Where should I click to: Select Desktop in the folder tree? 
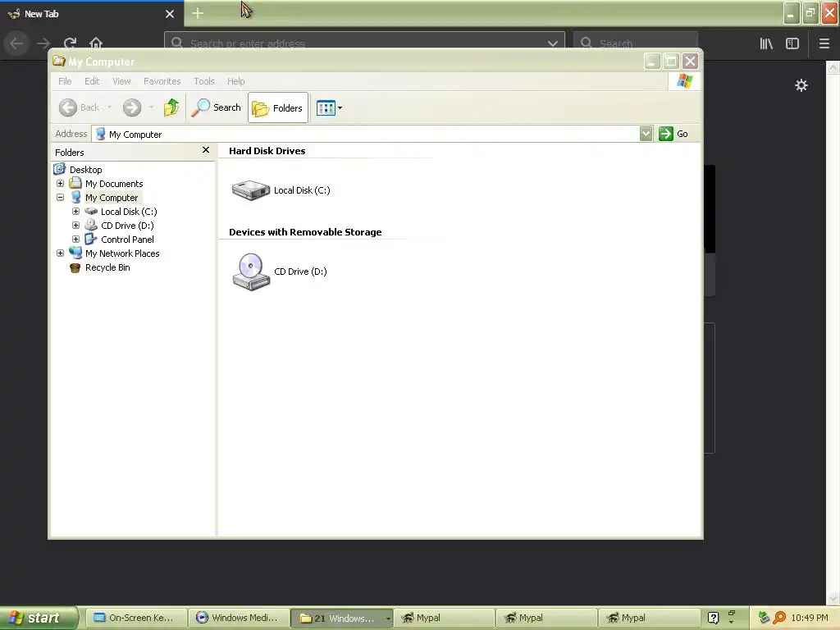[x=85, y=170]
